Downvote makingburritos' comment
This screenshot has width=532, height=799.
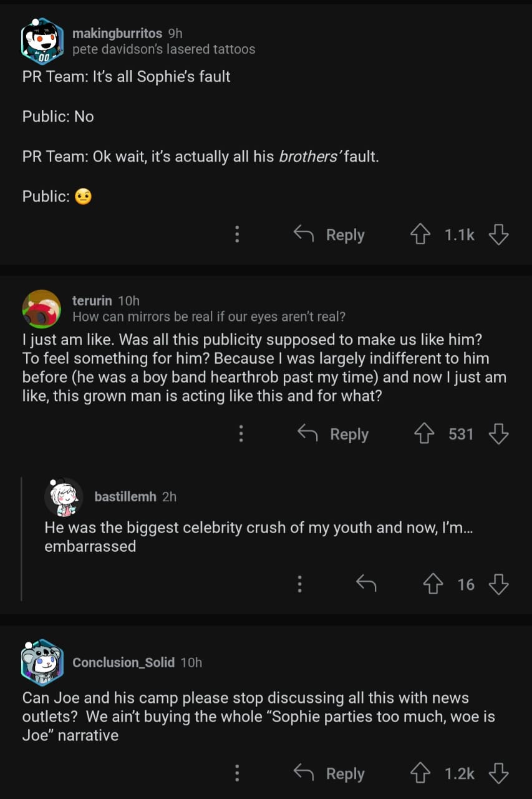click(498, 235)
